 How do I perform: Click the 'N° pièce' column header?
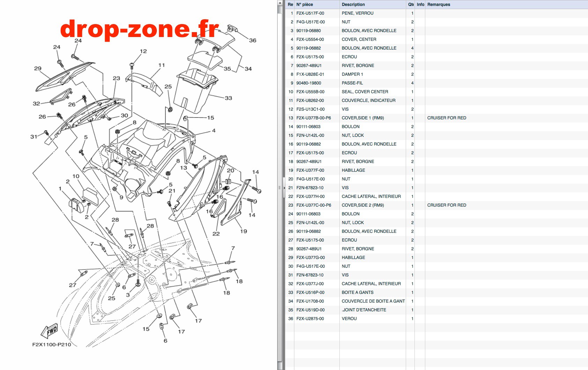pyautogui.click(x=317, y=5)
